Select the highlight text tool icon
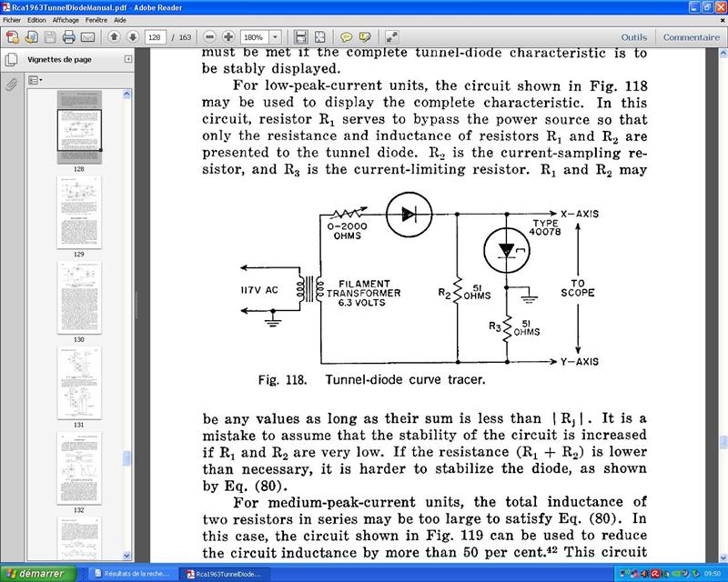Viewport: 728px width, 582px height. tap(365, 37)
